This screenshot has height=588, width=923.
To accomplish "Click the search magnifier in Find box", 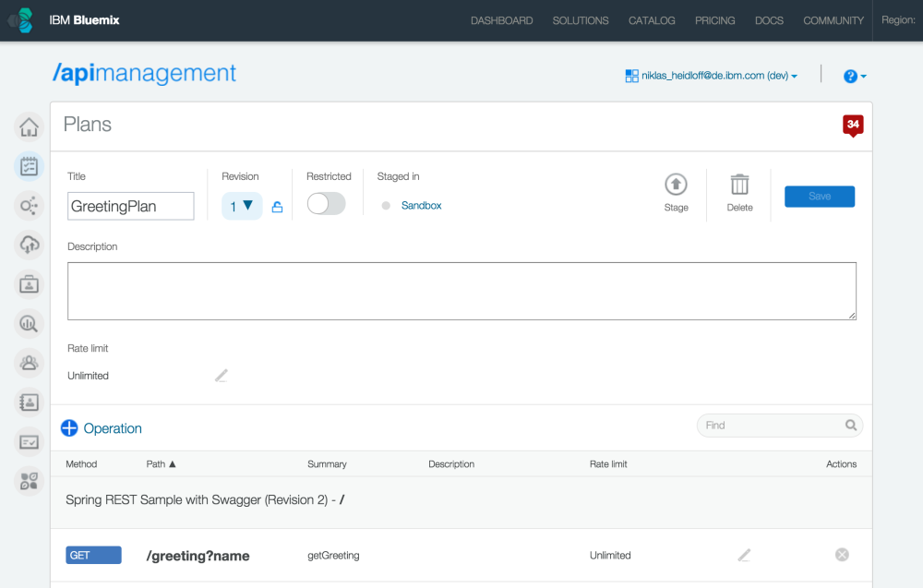I will click(x=851, y=425).
